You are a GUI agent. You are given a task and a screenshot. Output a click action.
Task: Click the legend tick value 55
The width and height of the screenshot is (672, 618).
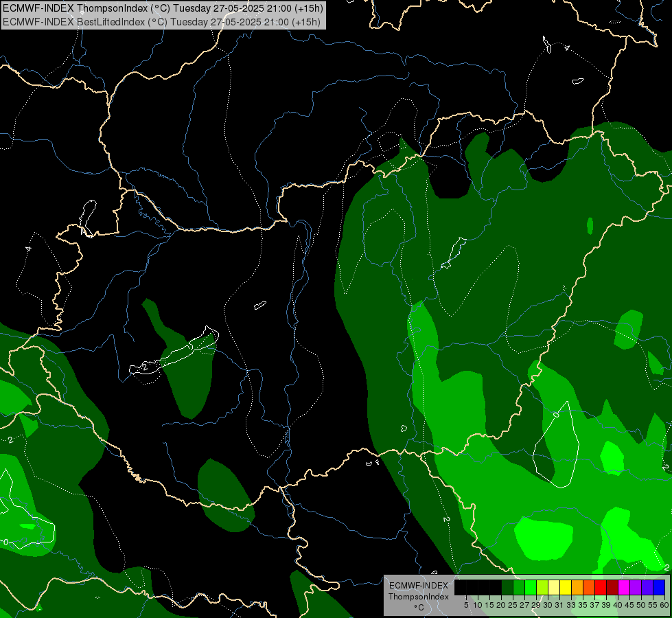(653, 605)
